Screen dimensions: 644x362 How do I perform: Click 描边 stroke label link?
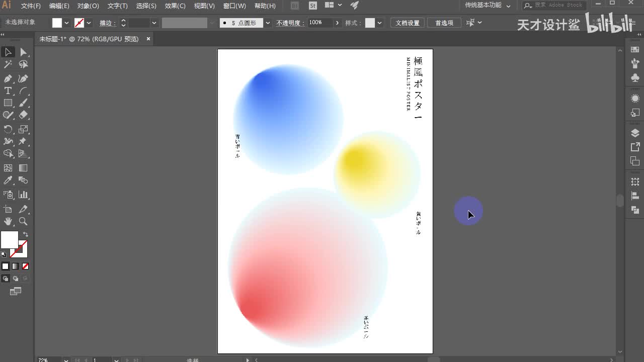click(x=107, y=23)
